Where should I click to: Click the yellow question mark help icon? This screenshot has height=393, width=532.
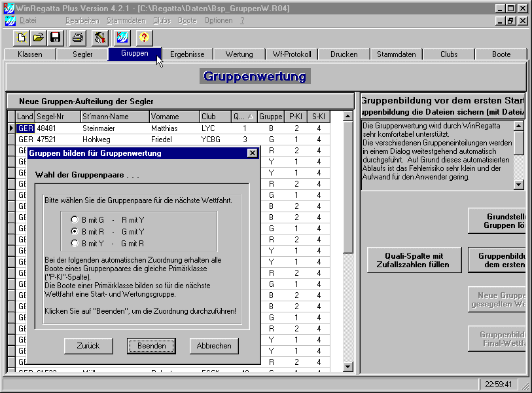[144, 37]
